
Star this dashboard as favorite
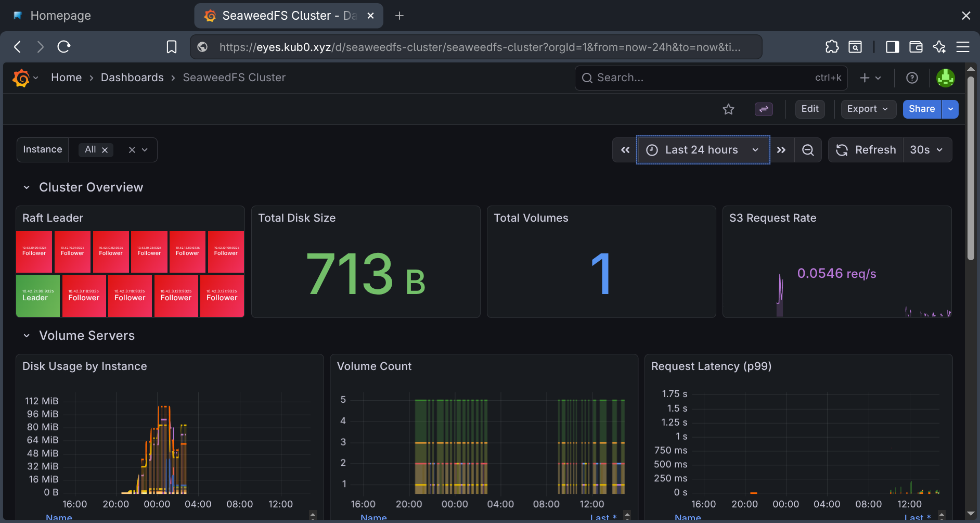728,109
